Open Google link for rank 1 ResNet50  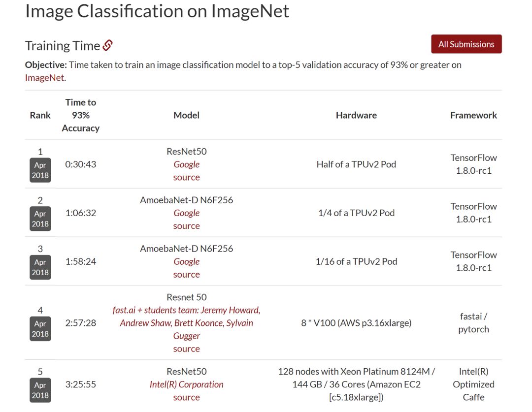coord(187,164)
